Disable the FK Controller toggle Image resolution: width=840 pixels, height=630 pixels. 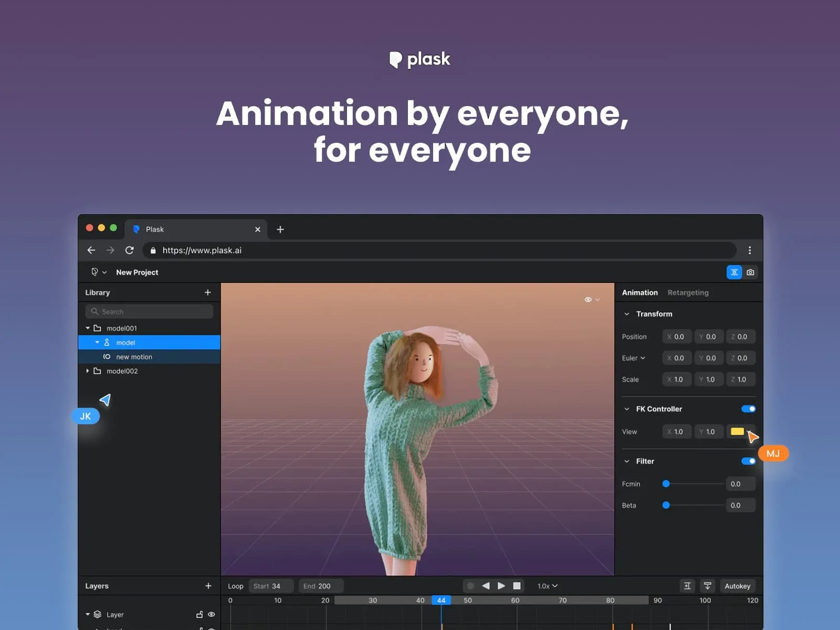click(x=748, y=408)
